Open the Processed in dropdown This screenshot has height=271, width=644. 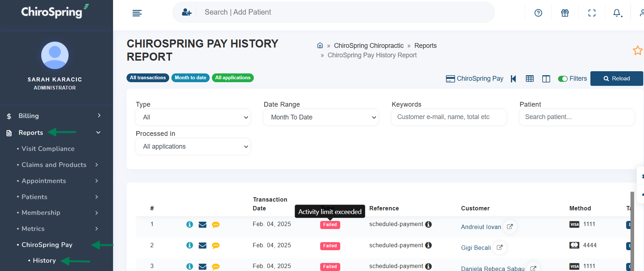point(193,146)
